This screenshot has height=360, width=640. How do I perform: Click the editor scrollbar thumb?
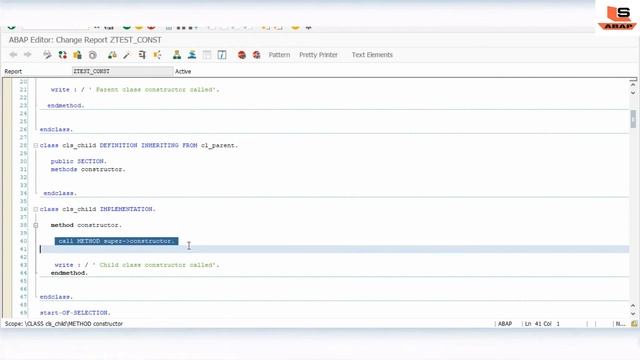point(633,119)
